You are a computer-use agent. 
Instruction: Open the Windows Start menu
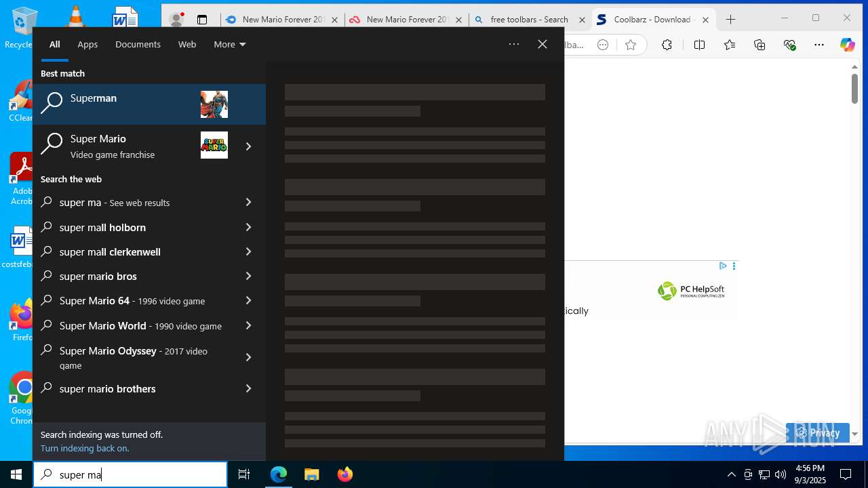(16, 474)
